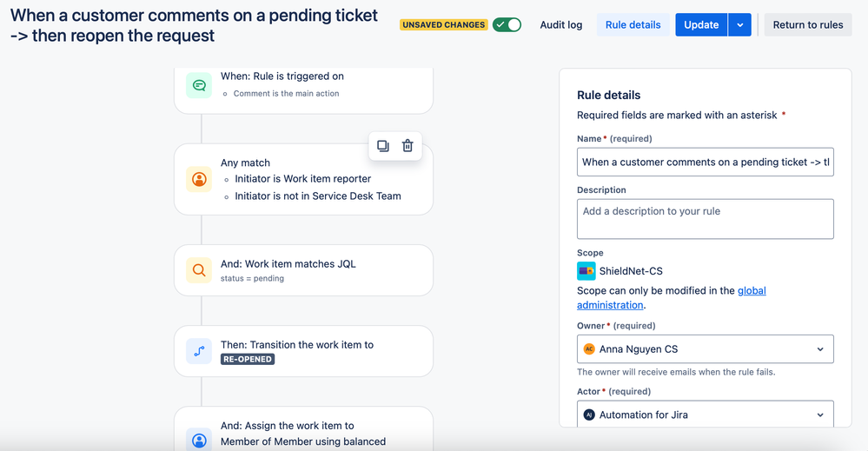
Task: Select the orange user condition icon
Action: [x=199, y=179]
